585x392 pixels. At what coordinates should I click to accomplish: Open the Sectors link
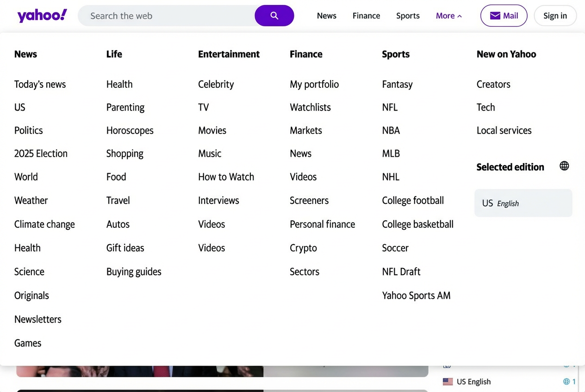[305, 271]
